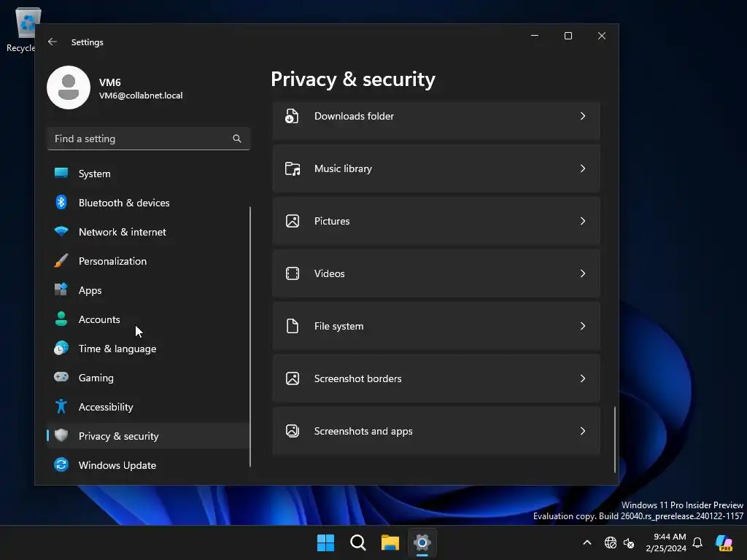
Task: Switch to Windows Update page
Action: point(147,464)
